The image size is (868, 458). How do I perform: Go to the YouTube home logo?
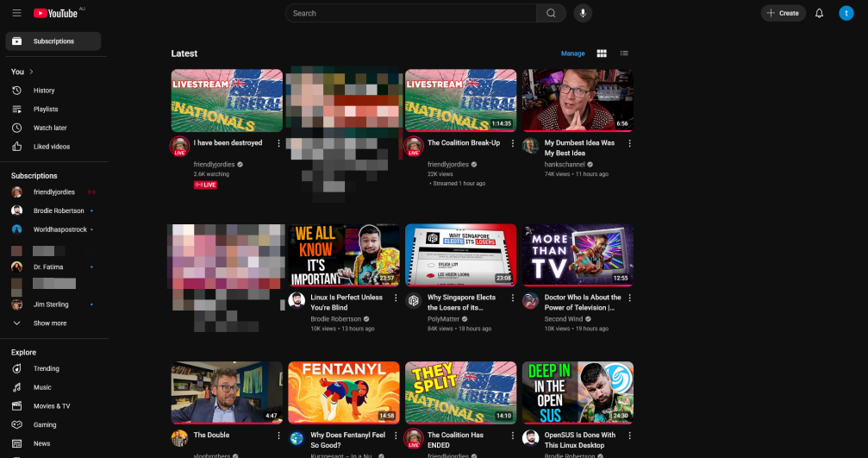(x=55, y=13)
